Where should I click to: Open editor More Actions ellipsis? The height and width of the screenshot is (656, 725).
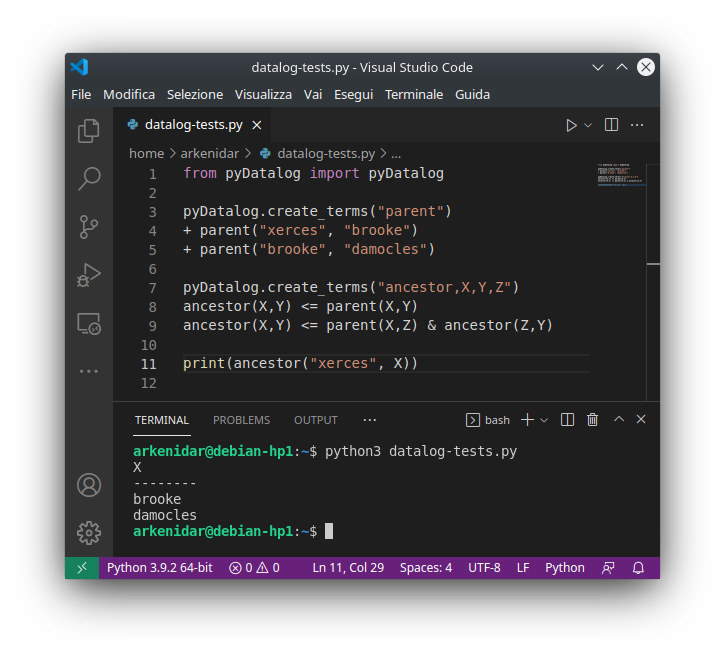[x=637, y=125]
